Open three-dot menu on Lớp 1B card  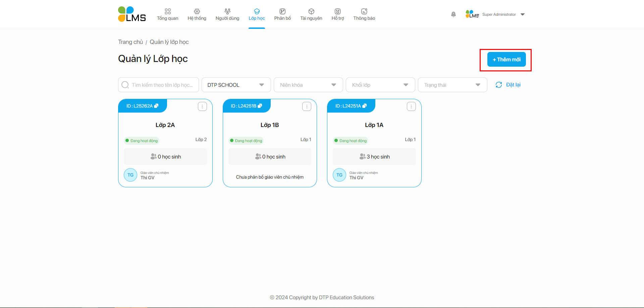[x=307, y=107]
